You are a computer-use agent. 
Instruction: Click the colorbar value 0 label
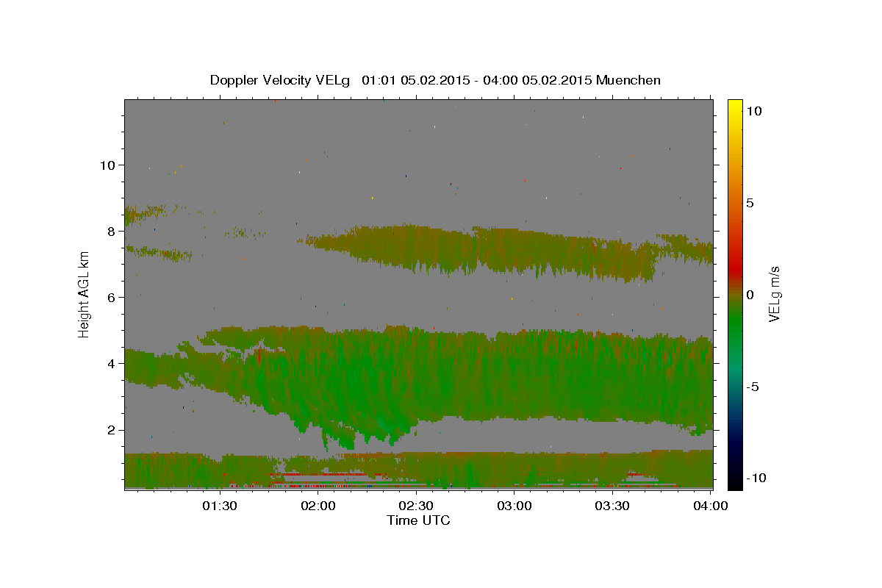point(750,295)
